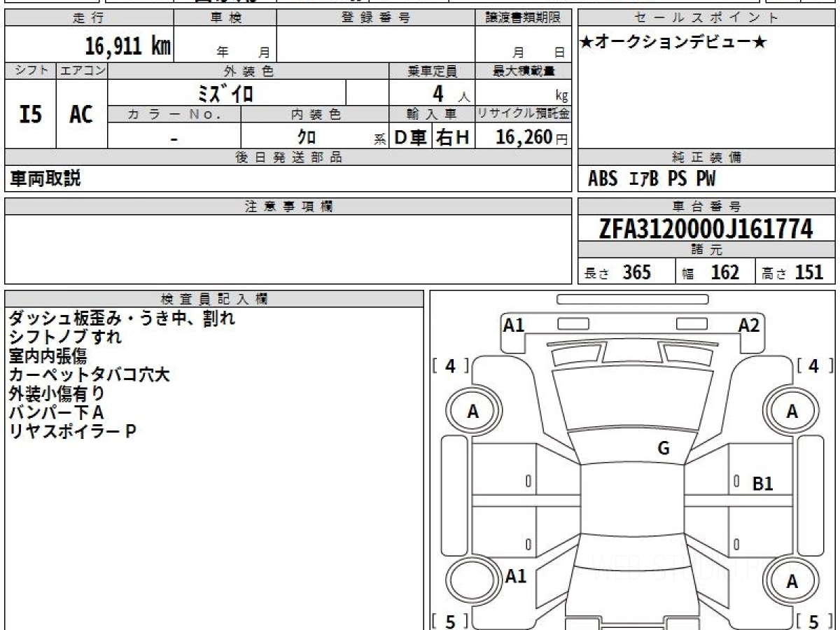The width and height of the screenshot is (840, 630).
Task: Click the 内装色 header
Action: click(315, 114)
